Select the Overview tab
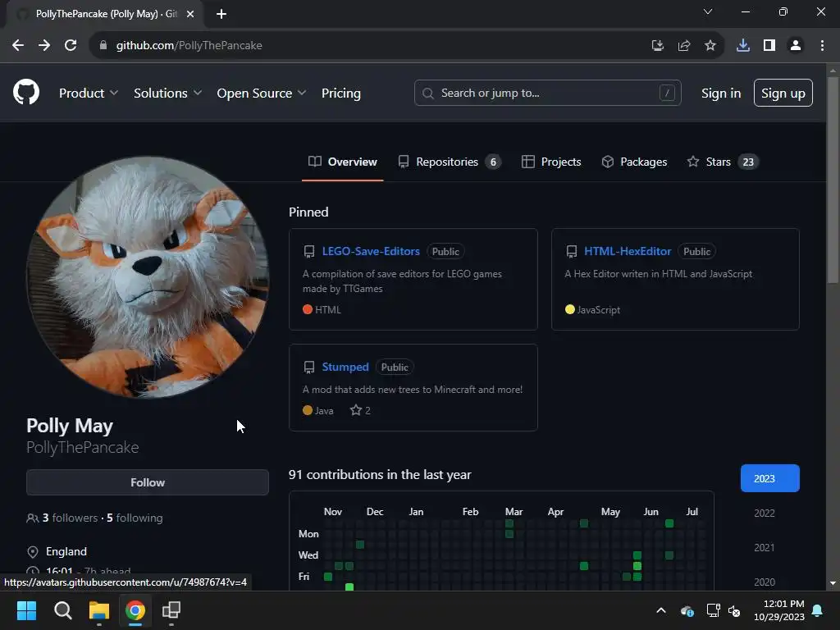 point(343,162)
